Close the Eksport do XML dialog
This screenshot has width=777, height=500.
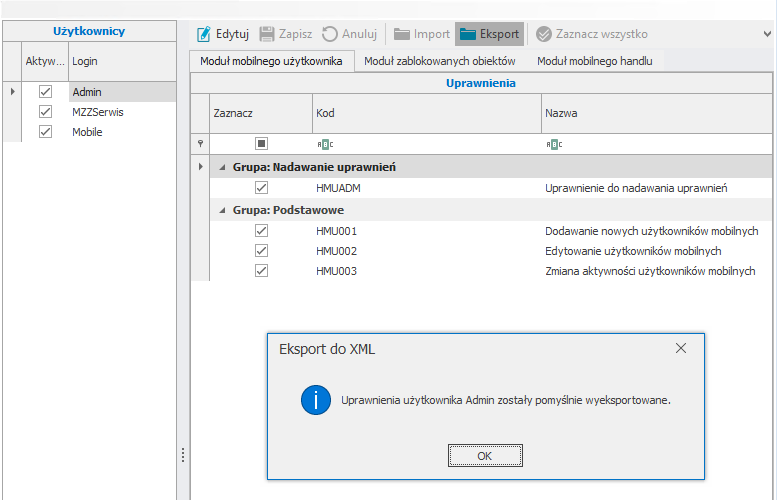(x=681, y=348)
